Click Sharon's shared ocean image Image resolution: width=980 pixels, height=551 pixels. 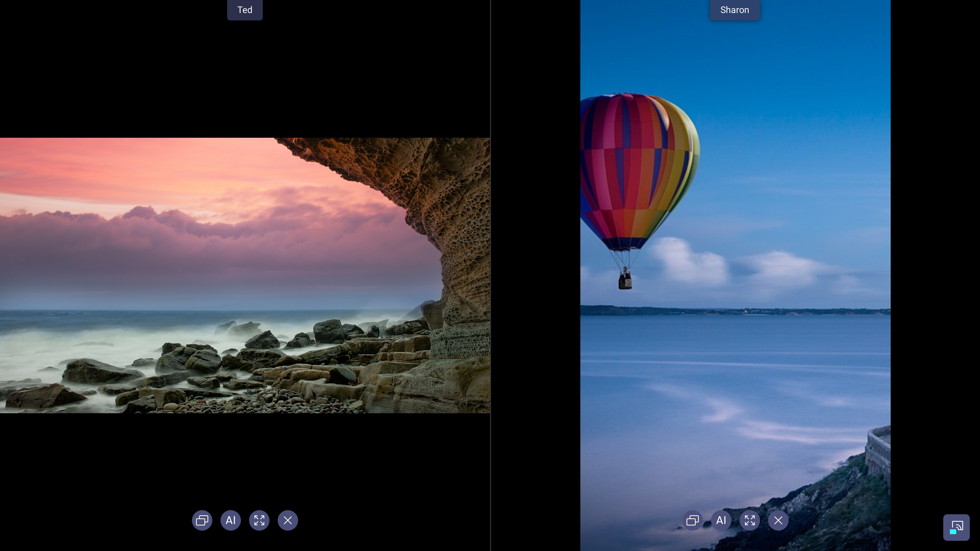(x=735, y=275)
